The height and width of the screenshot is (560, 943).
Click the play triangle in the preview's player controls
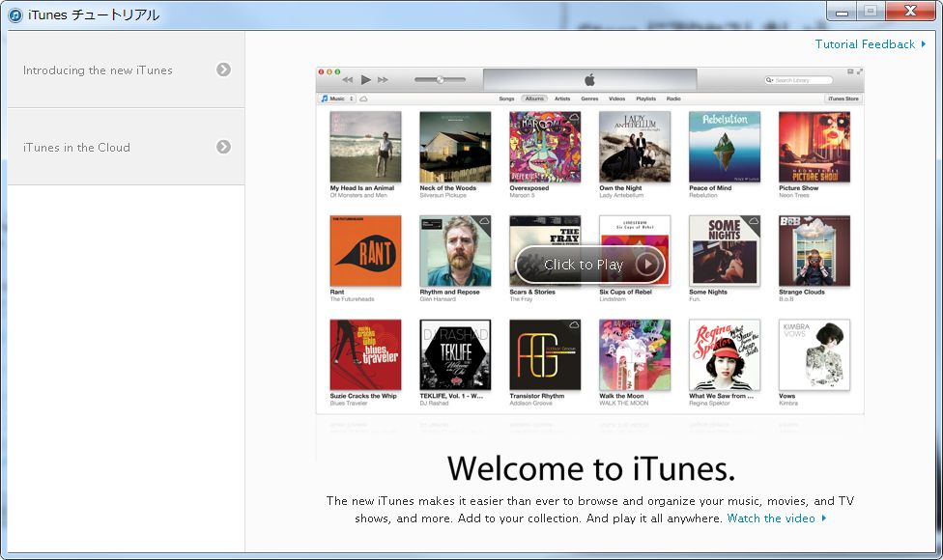click(x=365, y=79)
